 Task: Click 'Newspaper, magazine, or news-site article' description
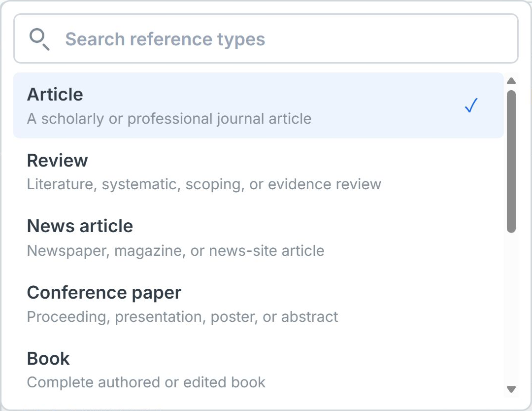point(175,251)
